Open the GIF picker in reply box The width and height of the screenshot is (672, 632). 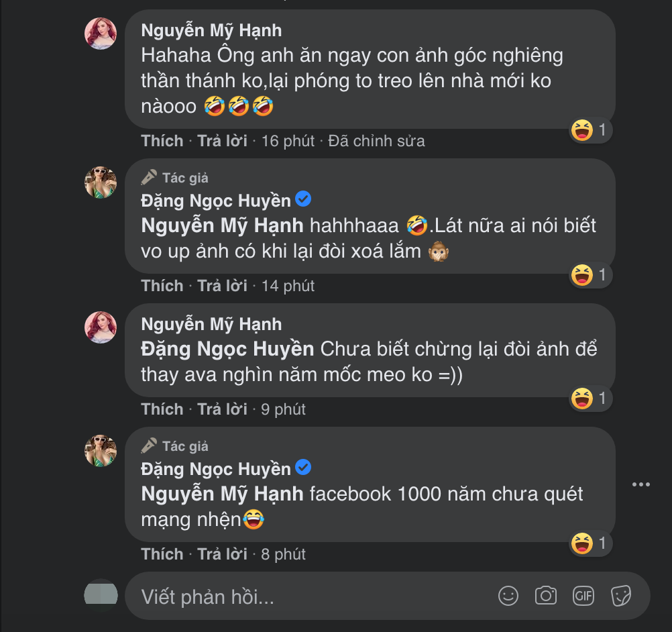(583, 595)
